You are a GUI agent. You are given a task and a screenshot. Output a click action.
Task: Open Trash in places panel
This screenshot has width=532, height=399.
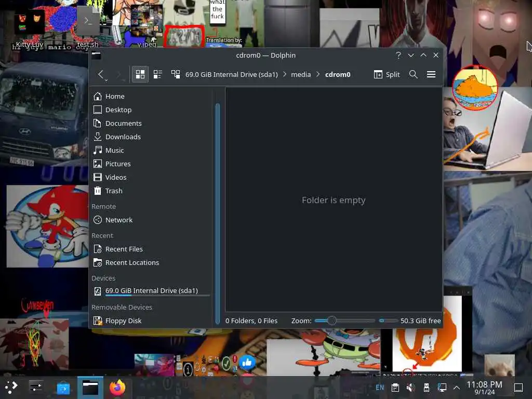tap(152, 191)
